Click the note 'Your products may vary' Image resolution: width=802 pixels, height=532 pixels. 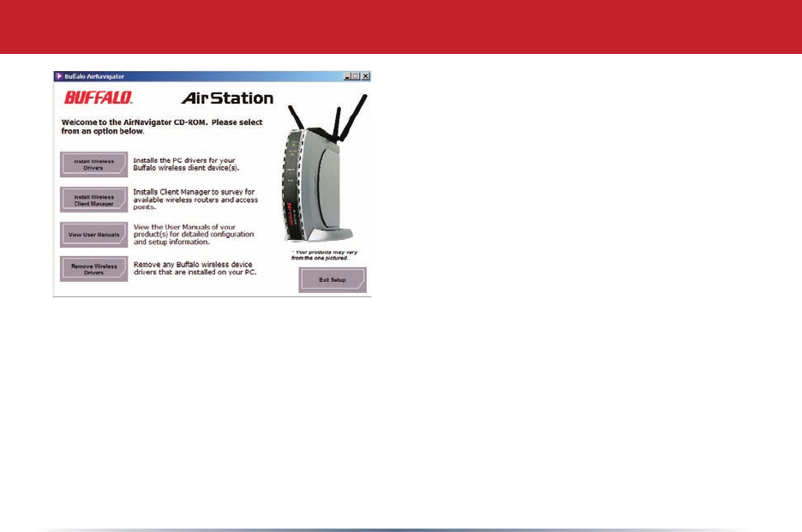coord(325,252)
